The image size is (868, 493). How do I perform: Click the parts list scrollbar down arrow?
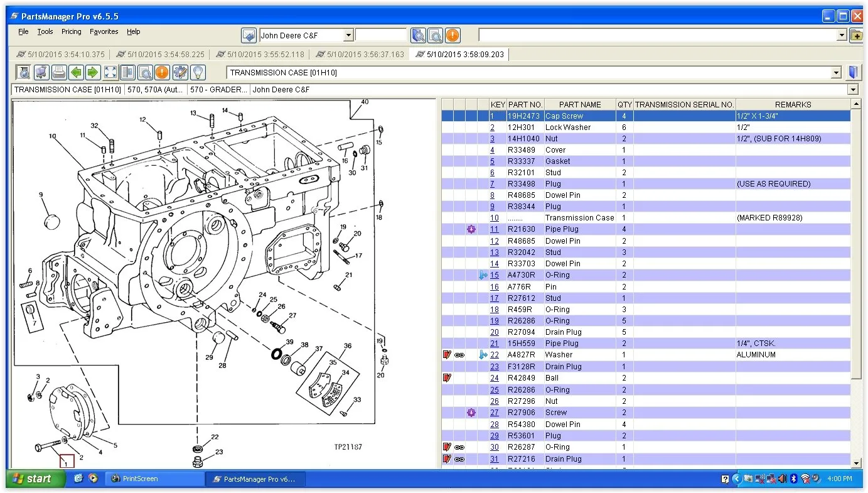click(x=856, y=463)
